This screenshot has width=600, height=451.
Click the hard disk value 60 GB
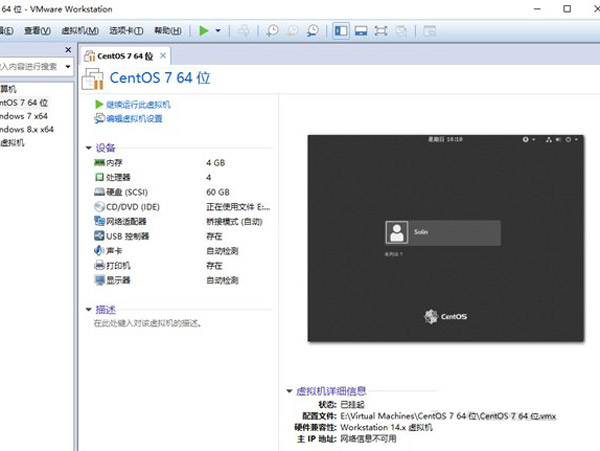point(218,192)
